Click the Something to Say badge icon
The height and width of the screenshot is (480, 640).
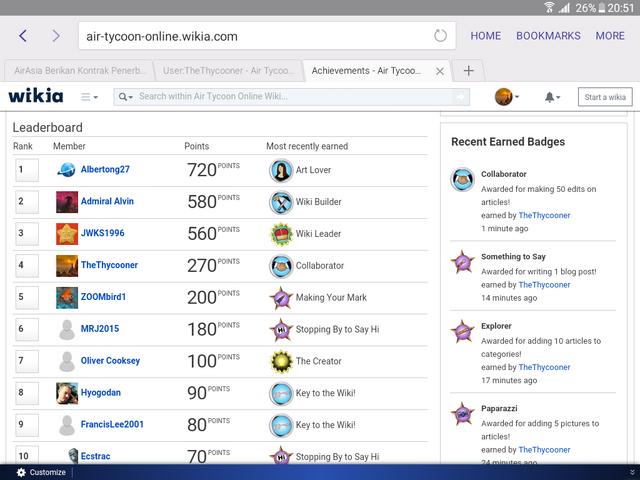click(x=462, y=262)
